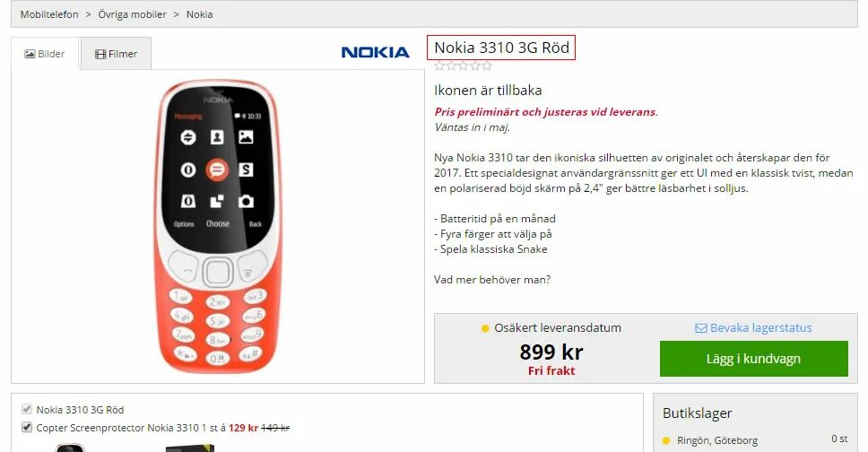Click the yellow stock dot beside Ringön, Göteborg
This screenshot has width=868, height=452.
coord(666,441)
